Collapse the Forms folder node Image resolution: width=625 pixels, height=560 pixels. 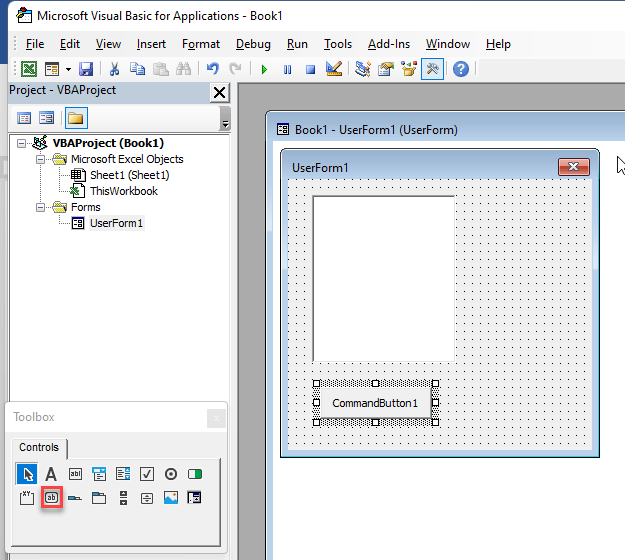pyautogui.click(x=40, y=207)
